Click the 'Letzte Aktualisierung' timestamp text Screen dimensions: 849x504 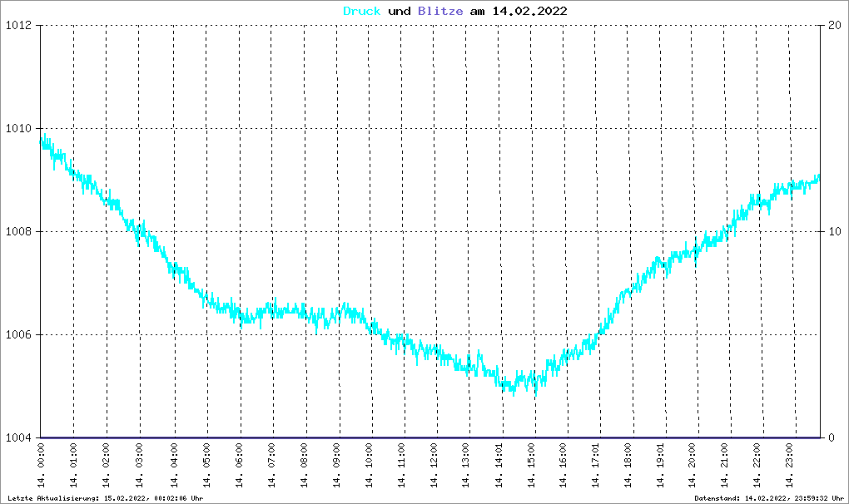coord(105,498)
